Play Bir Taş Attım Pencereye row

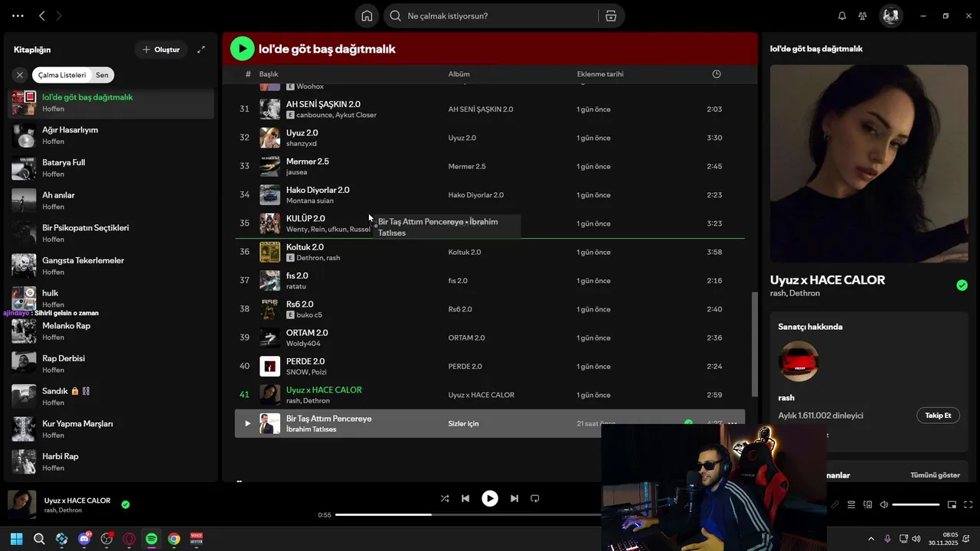pyautogui.click(x=247, y=423)
